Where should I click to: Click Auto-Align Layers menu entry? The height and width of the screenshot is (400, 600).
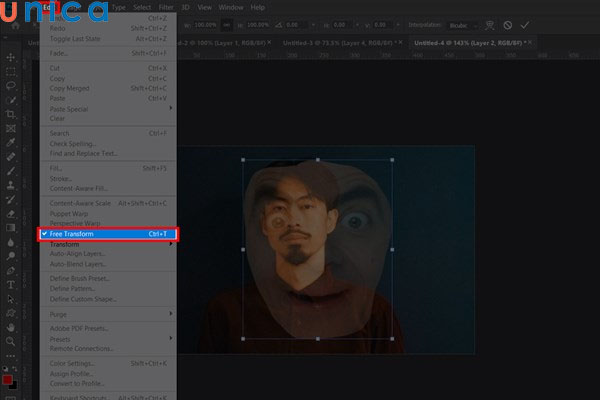pyautogui.click(x=108, y=254)
